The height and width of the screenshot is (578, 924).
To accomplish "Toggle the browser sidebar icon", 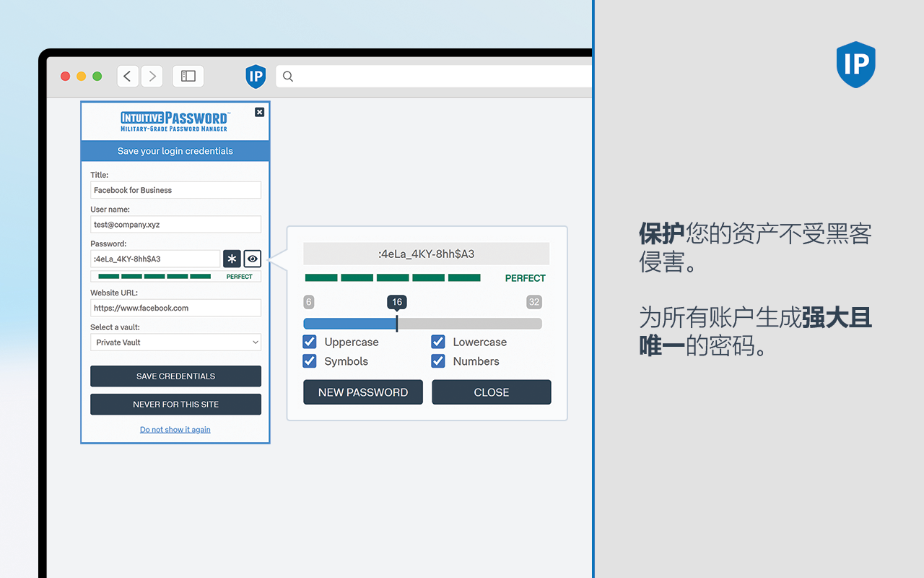I will pos(188,76).
